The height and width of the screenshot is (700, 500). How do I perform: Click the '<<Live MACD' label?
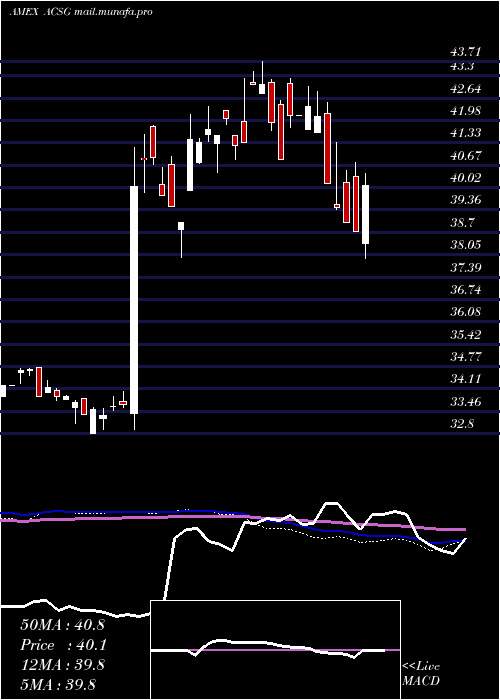pos(421,674)
